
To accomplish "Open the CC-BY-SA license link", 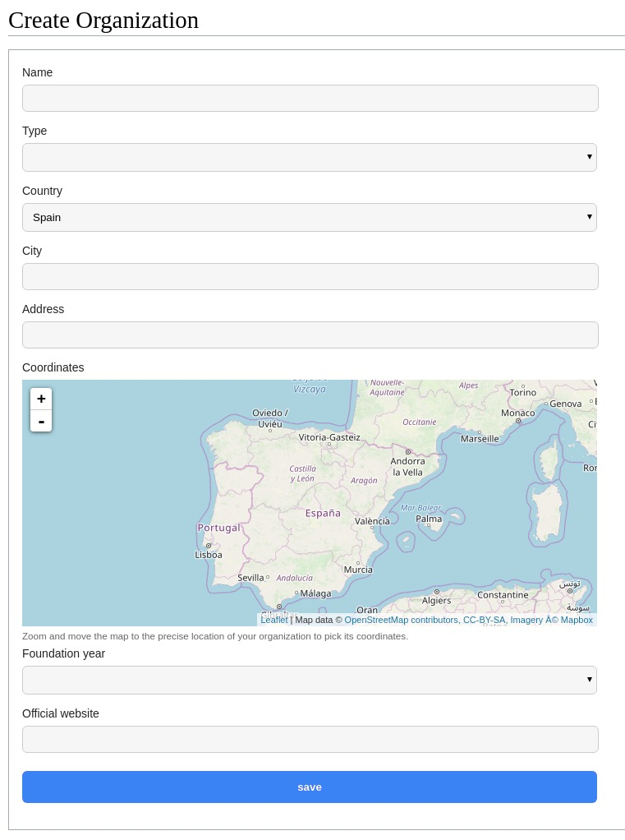I will click(x=484, y=620).
